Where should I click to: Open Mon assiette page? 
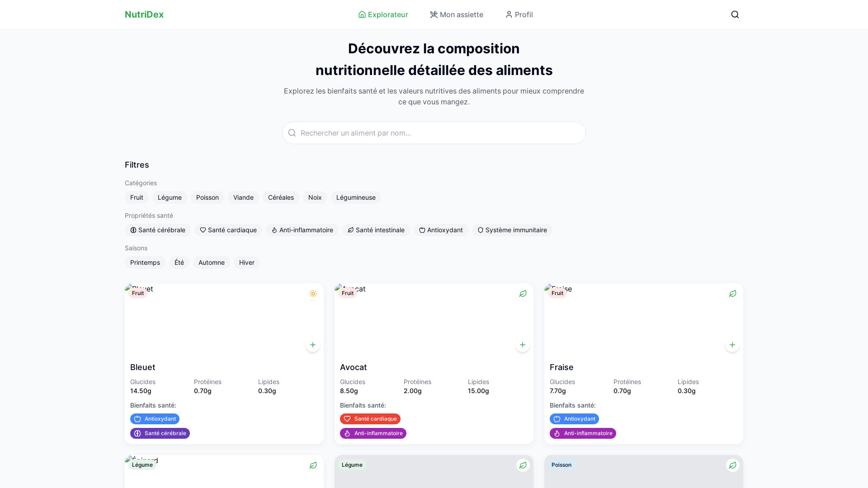(x=457, y=14)
